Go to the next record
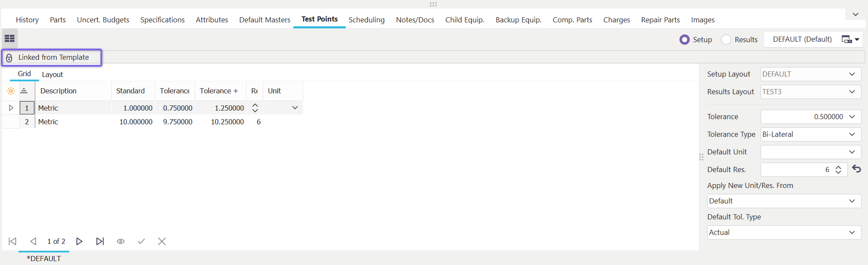The height and width of the screenshot is (265, 868). (x=79, y=241)
